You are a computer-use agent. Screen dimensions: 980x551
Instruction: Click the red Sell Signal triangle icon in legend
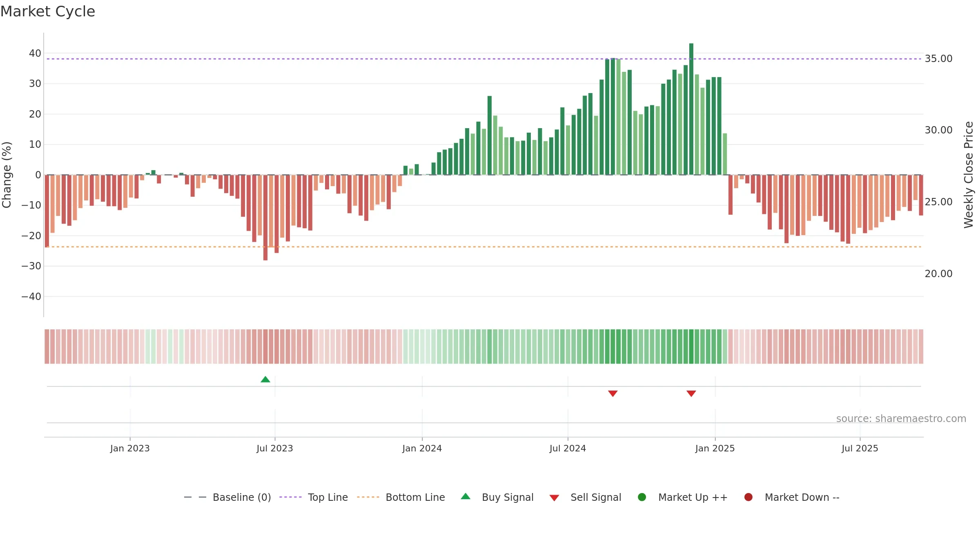(554, 498)
